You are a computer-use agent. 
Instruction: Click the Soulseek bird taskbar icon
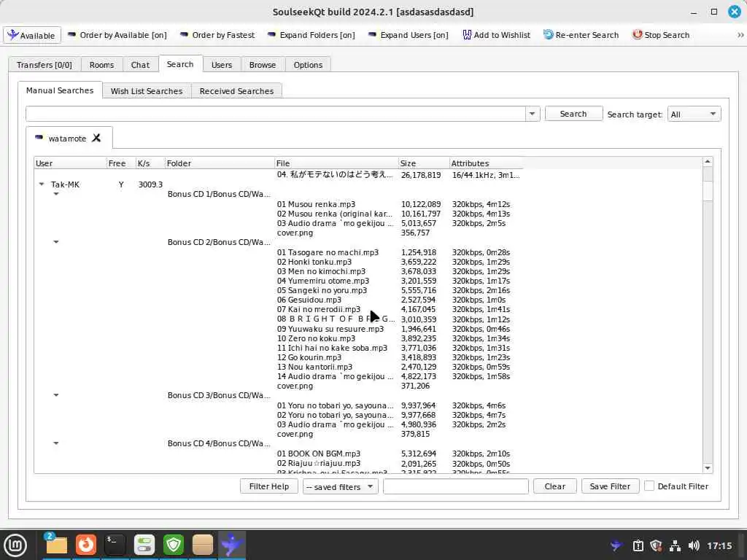tap(232, 545)
